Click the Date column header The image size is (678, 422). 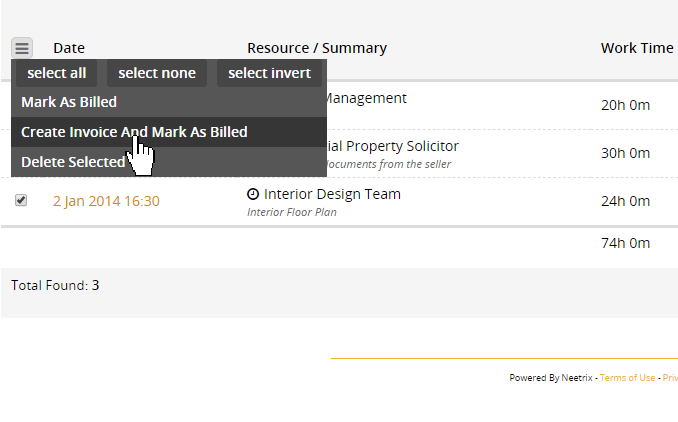69,48
